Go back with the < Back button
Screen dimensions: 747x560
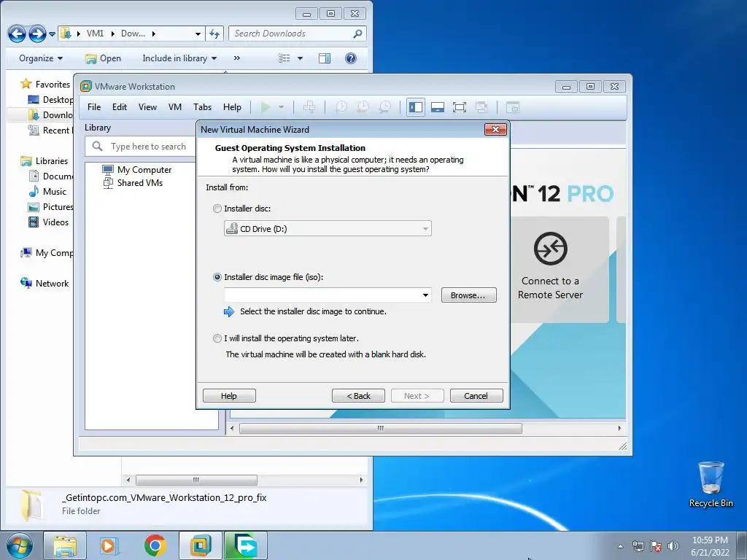(358, 396)
